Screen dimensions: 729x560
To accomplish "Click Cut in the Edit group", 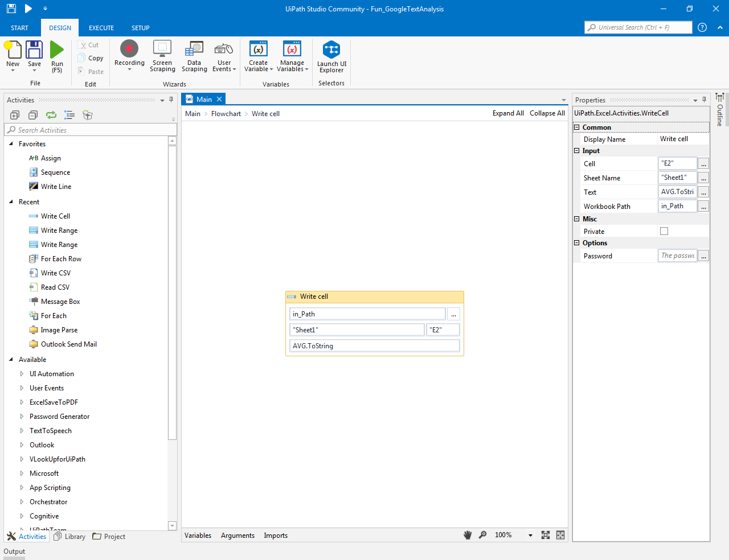I will pos(89,45).
